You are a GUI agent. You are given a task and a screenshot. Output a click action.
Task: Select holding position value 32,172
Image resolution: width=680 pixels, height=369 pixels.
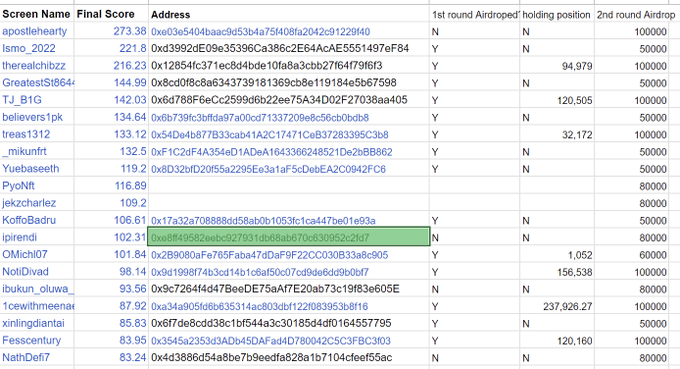click(x=557, y=134)
